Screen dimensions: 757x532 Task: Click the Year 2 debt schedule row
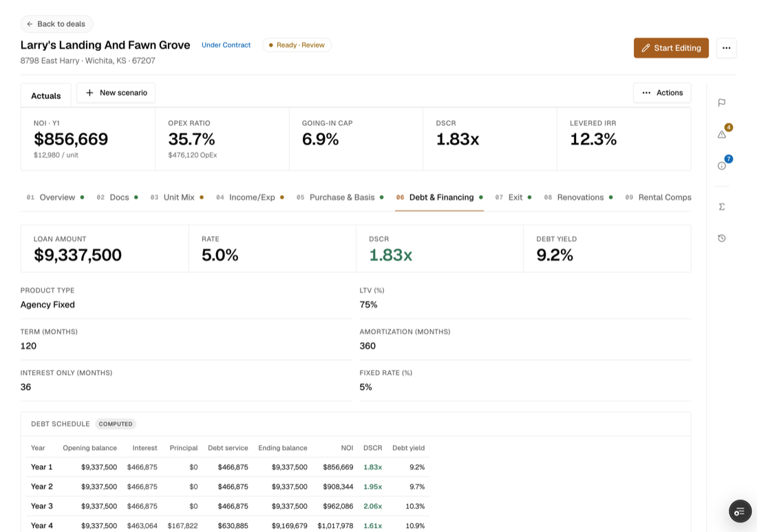pyautogui.click(x=228, y=487)
